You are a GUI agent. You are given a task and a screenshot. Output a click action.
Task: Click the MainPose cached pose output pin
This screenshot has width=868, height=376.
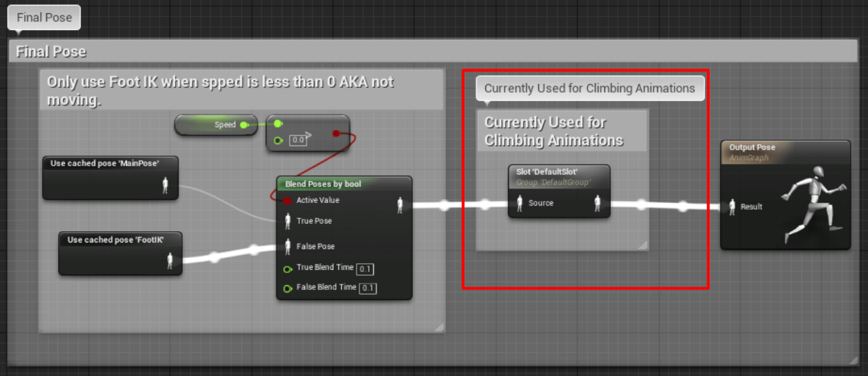tap(165, 186)
